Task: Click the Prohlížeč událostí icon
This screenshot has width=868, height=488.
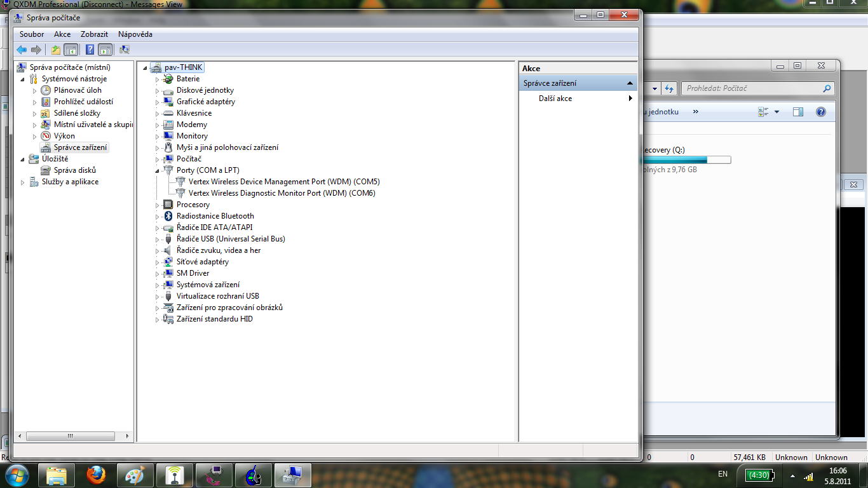Action: pos(46,102)
